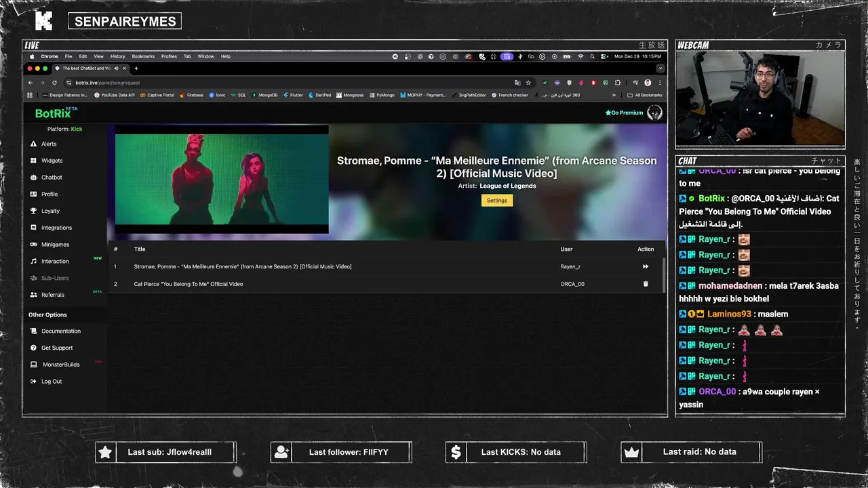The width and height of the screenshot is (868, 488).
Task: Open the French checker bookmark
Action: click(509, 95)
